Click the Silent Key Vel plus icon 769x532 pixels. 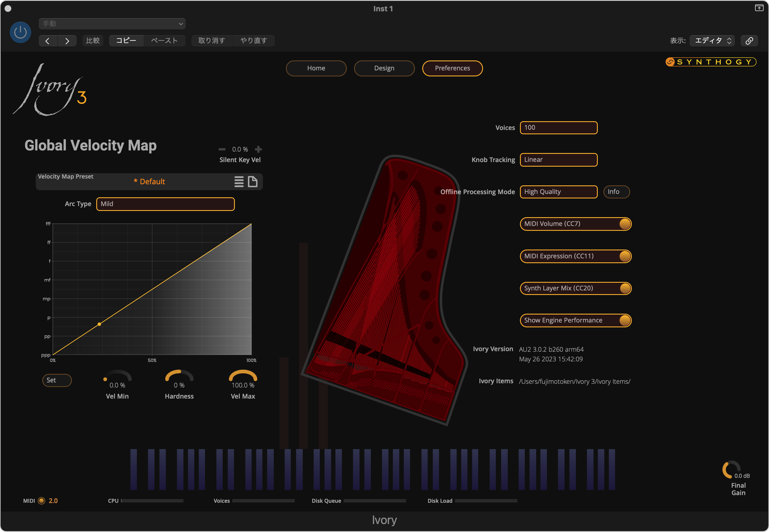click(258, 149)
